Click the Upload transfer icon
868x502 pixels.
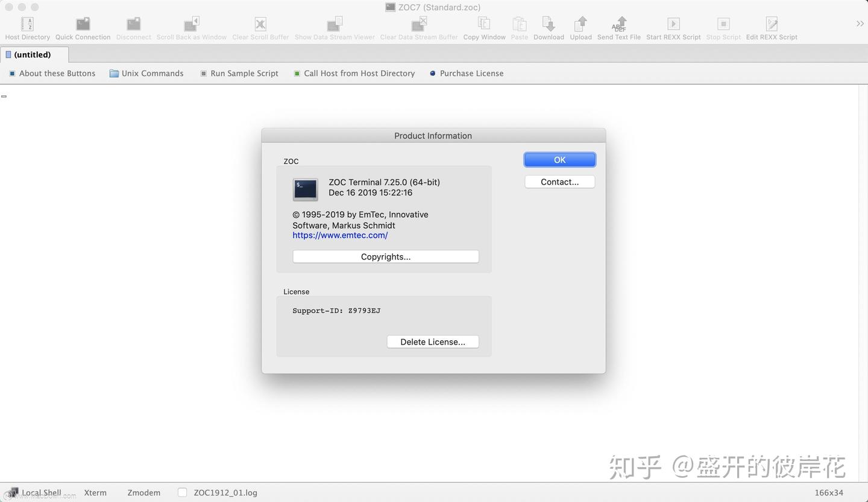(x=580, y=25)
